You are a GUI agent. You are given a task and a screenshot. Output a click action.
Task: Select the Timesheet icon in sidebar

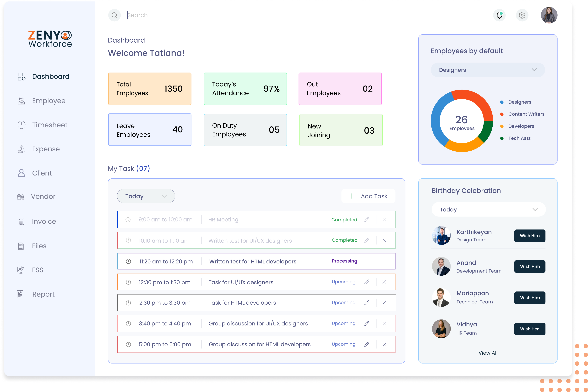[x=22, y=125]
